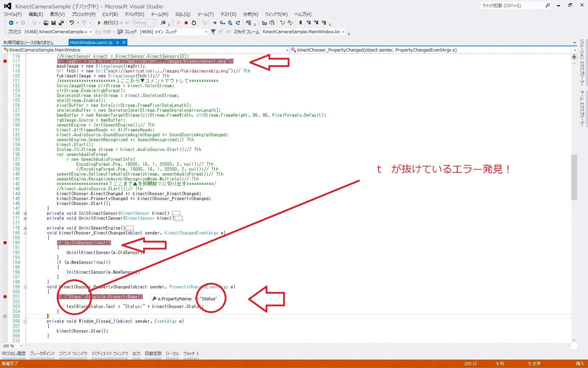Pin the MainWindow.xaml.cs tab
The height and width of the screenshot is (368, 588).
(x=118, y=42)
